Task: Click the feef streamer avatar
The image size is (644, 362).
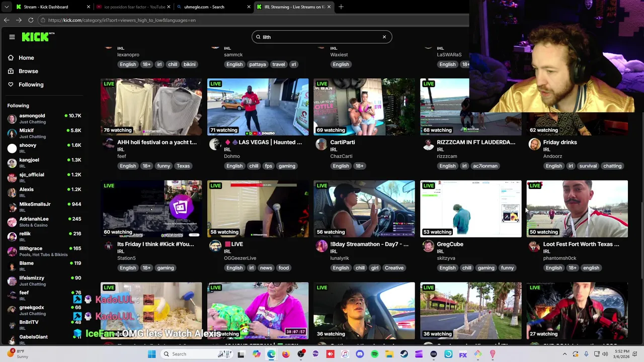Action: (108, 145)
